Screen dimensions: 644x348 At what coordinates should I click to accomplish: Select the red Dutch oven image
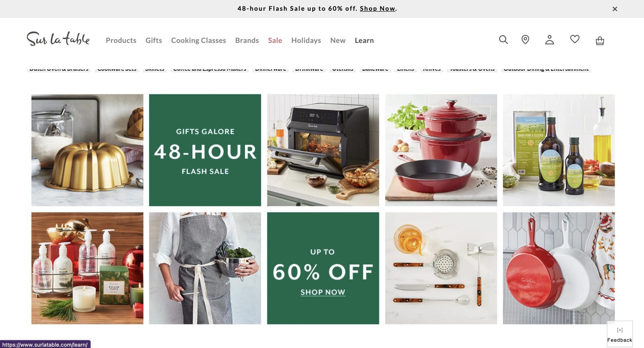click(x=441, y=150)
